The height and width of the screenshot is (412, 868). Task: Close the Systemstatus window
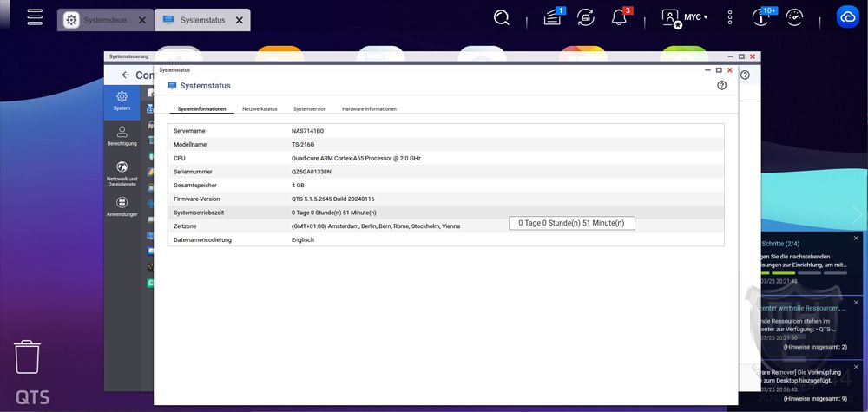(x=730, y=70)
